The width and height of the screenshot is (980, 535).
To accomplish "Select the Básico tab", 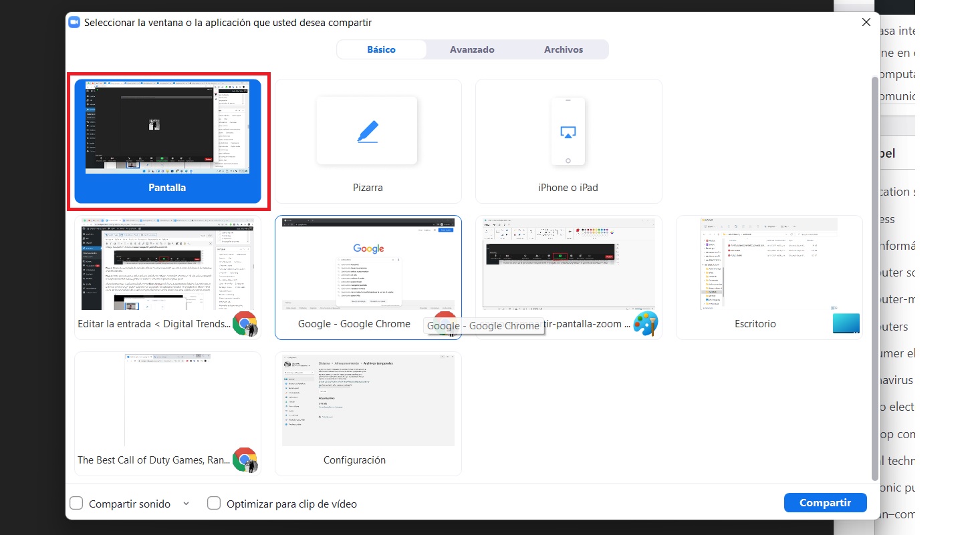I will [x=382, y=49].
